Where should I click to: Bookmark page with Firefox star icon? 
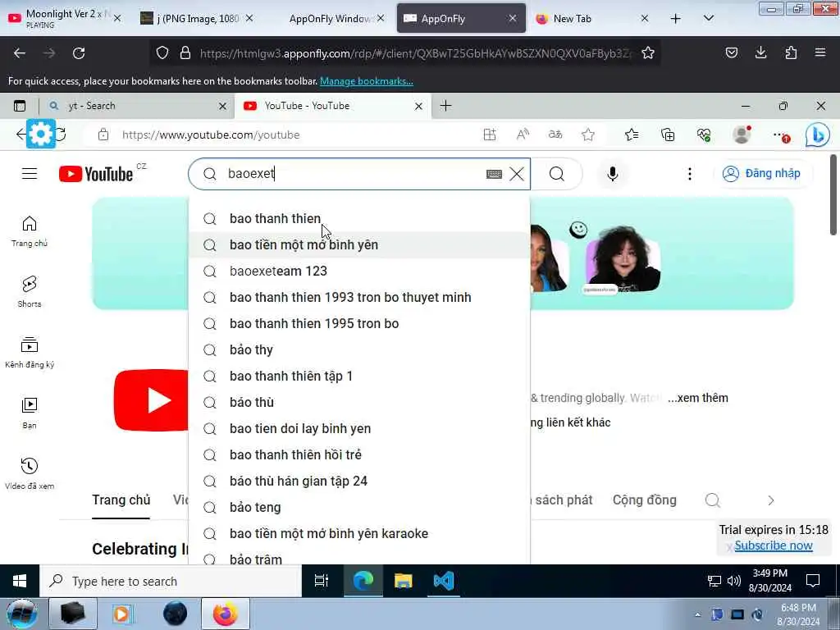(648, 53)
